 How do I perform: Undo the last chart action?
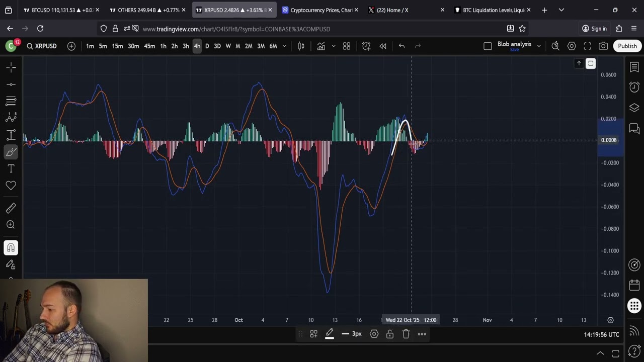tap(401, 46)
